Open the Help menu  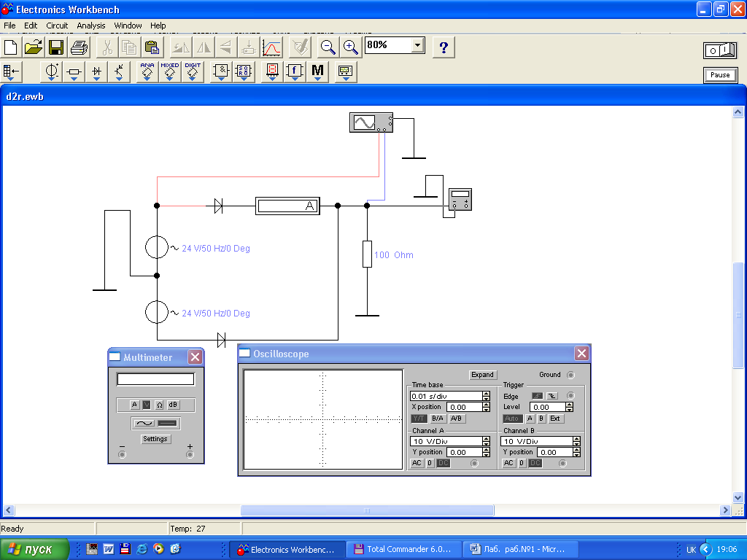[x=158, y=26]
